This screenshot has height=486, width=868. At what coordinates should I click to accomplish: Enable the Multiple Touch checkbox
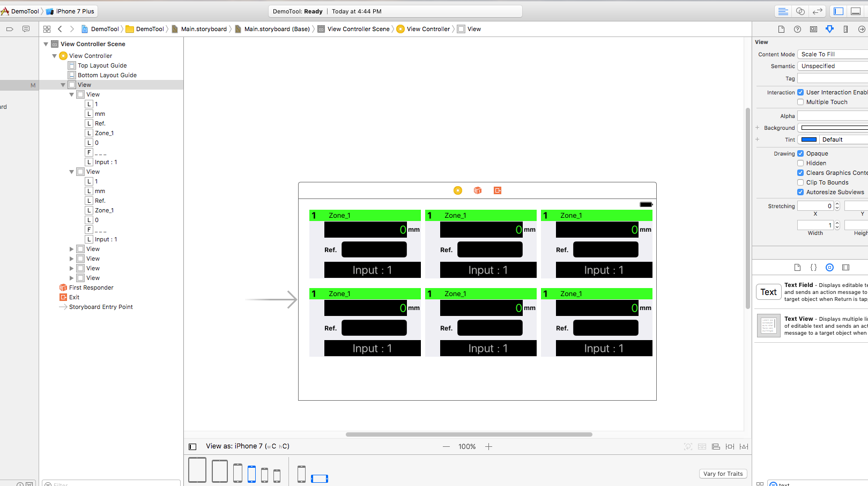800,102
